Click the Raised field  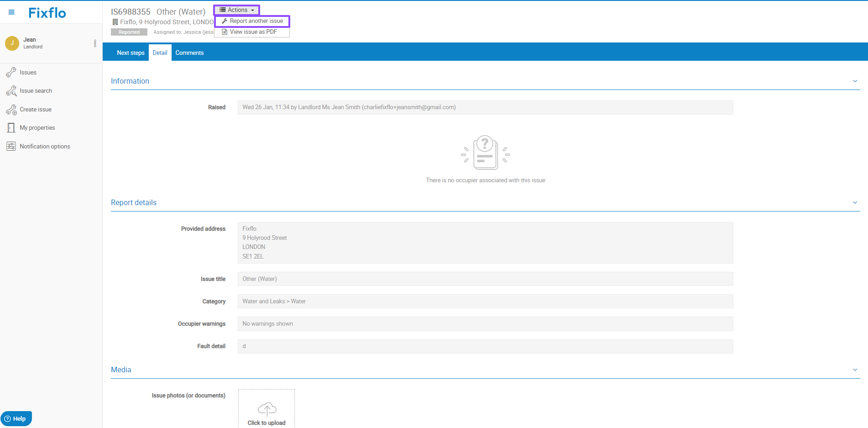[x=485, y=107]
